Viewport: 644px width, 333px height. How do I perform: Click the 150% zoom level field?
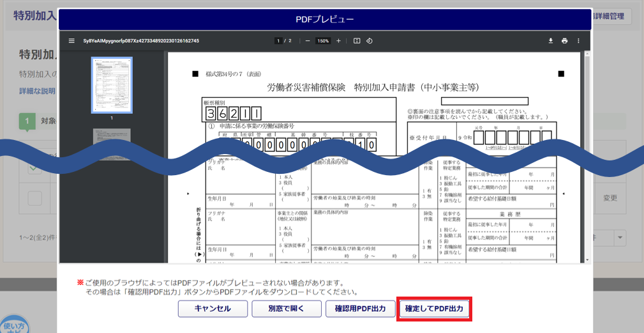323,41
